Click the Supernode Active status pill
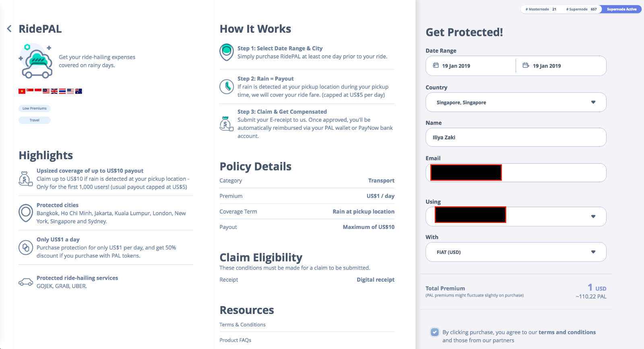This screenshot has width=644, height=349. tap(621, 9)
